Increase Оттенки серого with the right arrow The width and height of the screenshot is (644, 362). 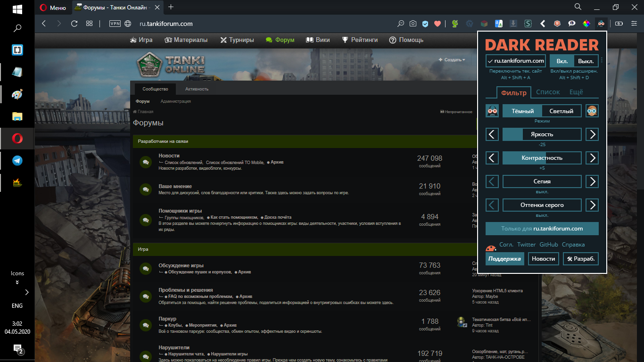coord(592,205)
